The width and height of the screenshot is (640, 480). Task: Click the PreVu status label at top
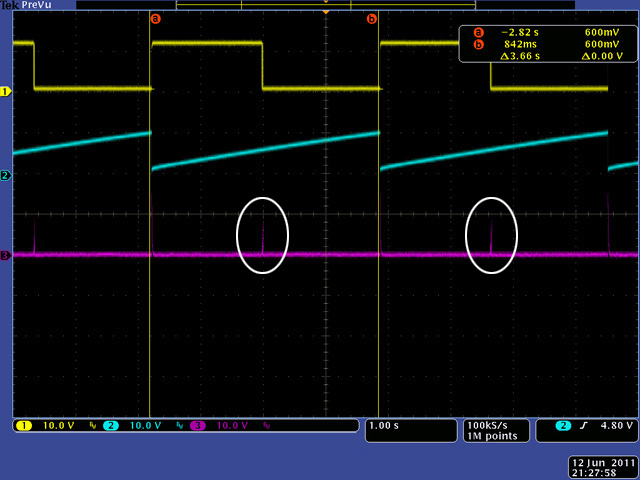[x=38, y=5]
